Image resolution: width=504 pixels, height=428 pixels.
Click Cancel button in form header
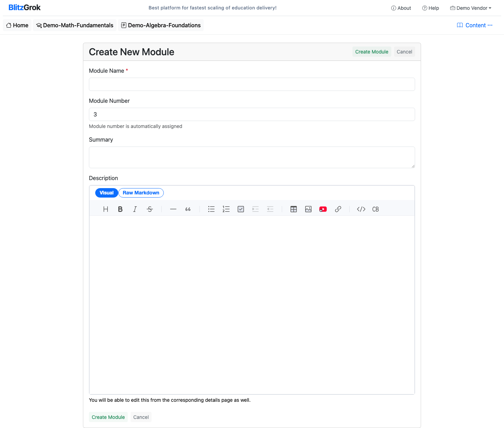405,52
